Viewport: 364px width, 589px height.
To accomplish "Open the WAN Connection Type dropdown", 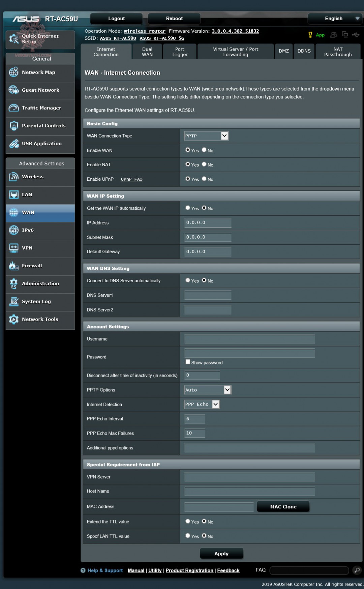I will 206,136.
